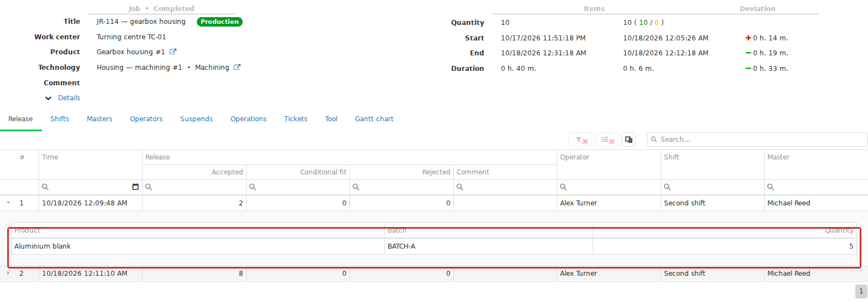Click the Details link
Image resolution: width=868 pixels, height=304 pixels.
pyautogui.click(x=69, y=98)
